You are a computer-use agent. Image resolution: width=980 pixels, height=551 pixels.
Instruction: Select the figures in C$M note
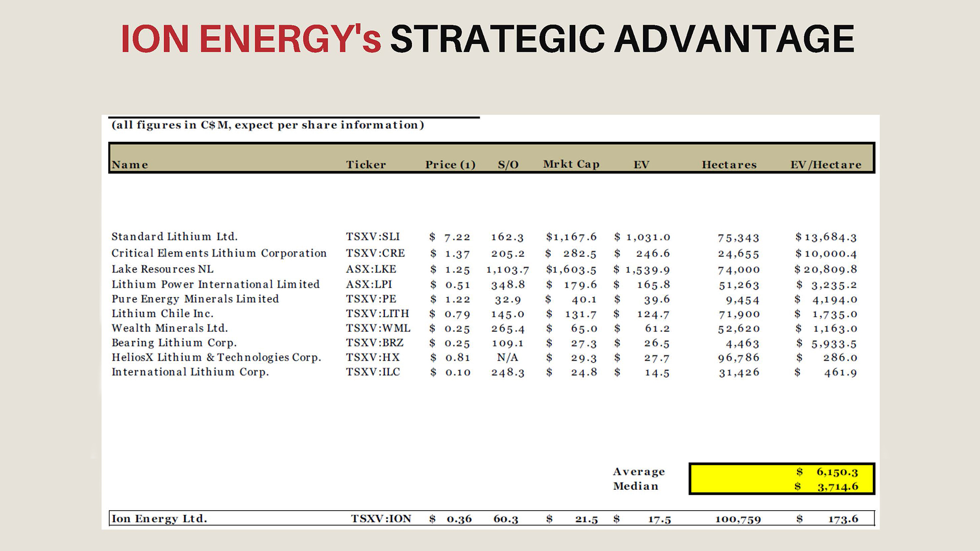click(x=267, y=125)
